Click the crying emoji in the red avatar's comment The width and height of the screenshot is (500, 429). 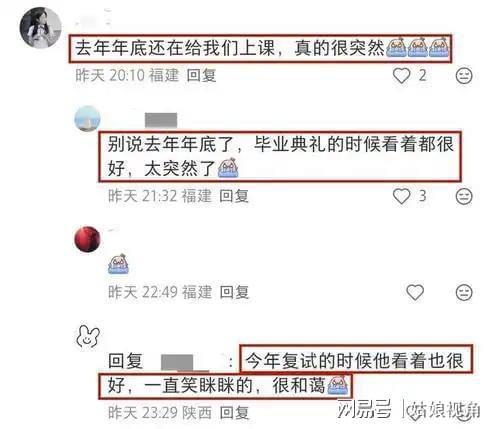coord(118,264)
